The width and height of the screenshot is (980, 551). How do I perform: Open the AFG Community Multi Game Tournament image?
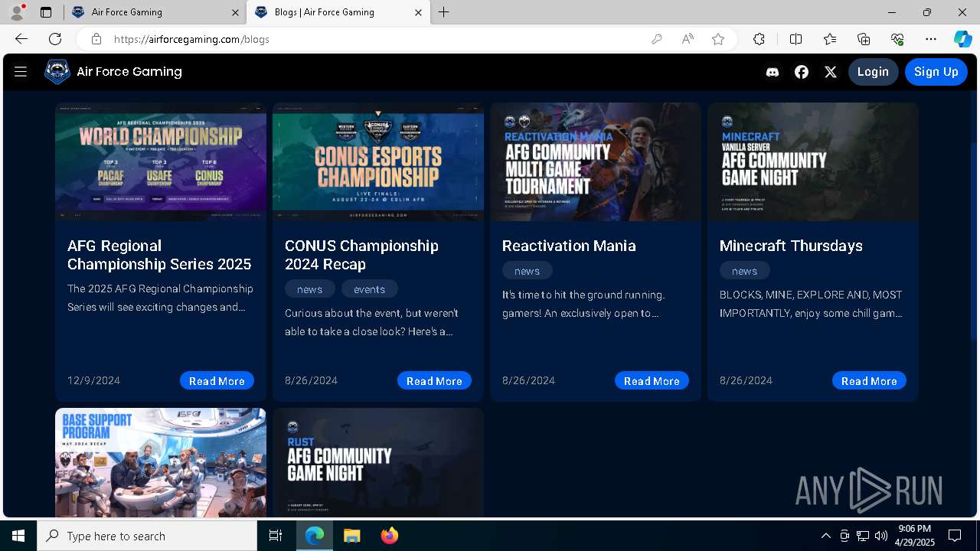pos(596,162)
